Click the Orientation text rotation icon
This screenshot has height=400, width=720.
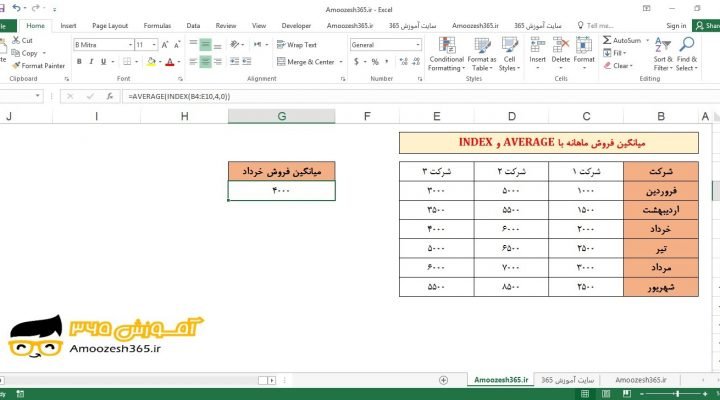[235, 45]
